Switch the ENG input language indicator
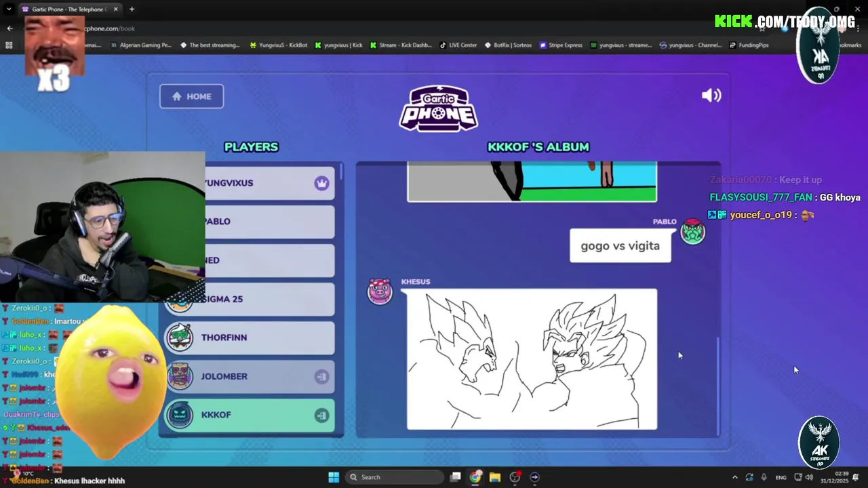This screenshot has width=868, height=488. click(x=781, y=477)
